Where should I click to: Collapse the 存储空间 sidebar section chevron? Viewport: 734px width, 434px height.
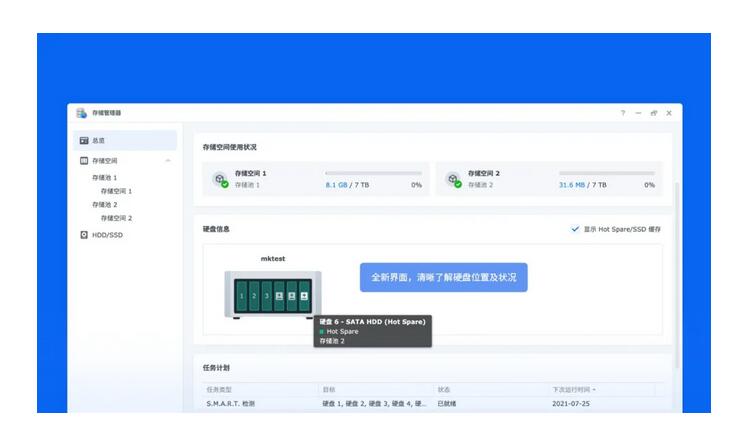pyautogui.click(x=167, y=161)
